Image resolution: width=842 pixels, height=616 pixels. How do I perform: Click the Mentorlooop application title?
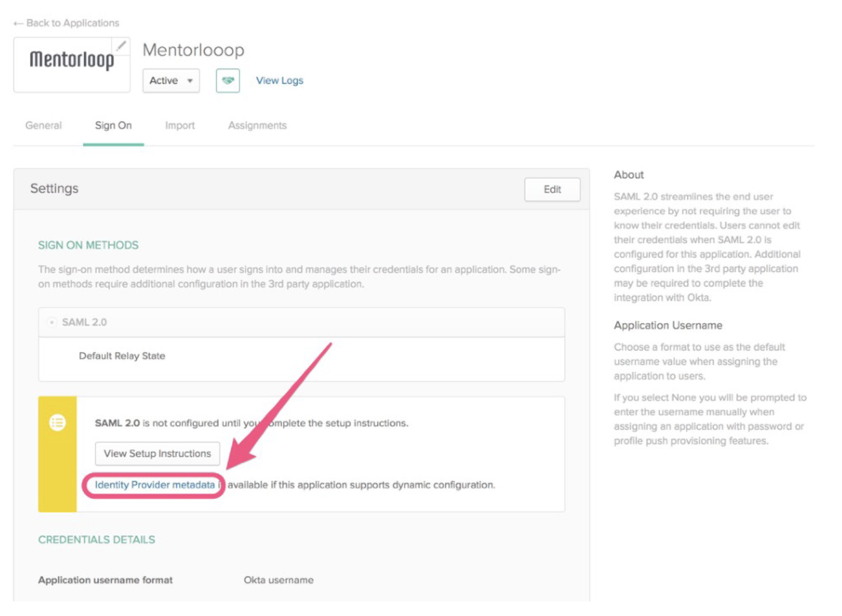click(x=194, y=50)
